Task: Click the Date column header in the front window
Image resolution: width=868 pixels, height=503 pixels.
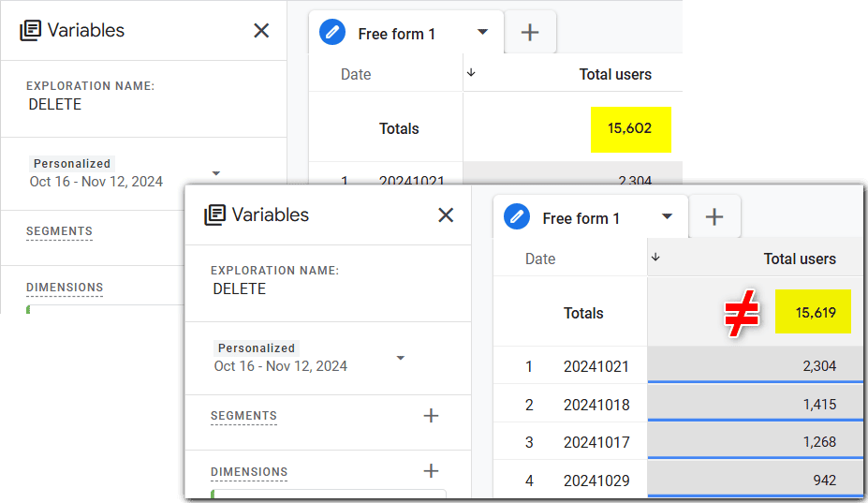Action: point(540,259)
